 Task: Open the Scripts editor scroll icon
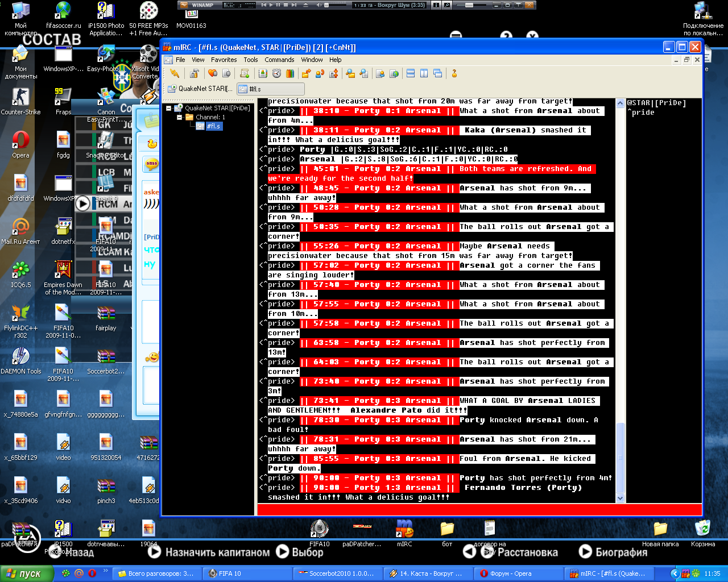click(245, 73)
